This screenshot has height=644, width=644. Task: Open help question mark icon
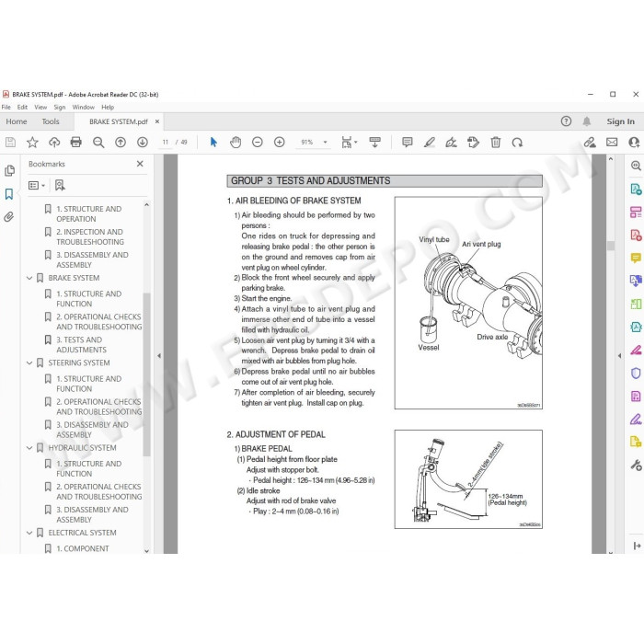(566, 121)
